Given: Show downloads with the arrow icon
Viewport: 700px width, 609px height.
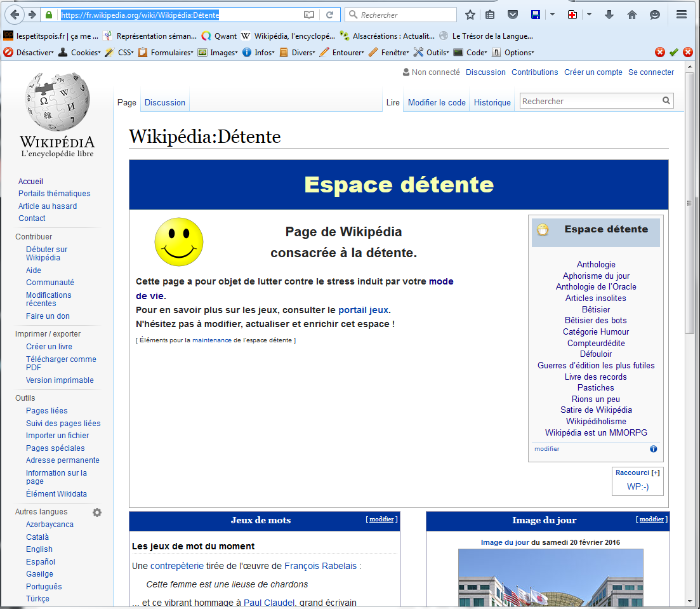Looking at the screenshot, I should [x=609, y=15].
